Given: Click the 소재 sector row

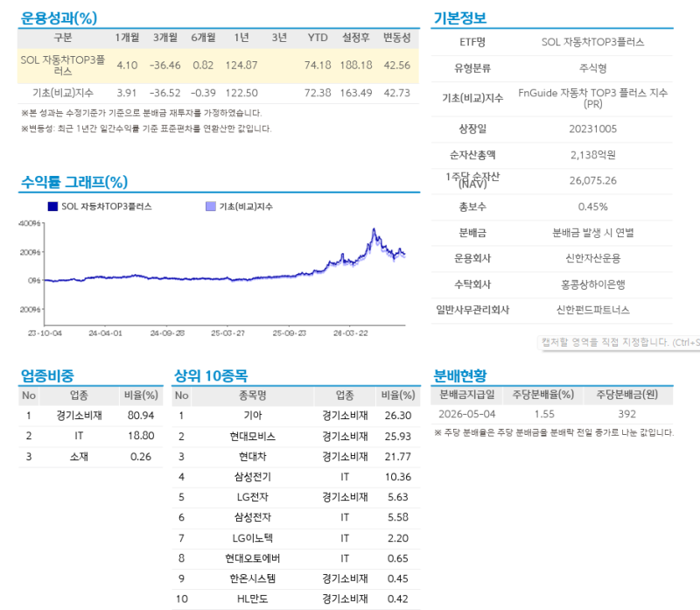Looking at the screenshot, I should (x=91, y=457).
